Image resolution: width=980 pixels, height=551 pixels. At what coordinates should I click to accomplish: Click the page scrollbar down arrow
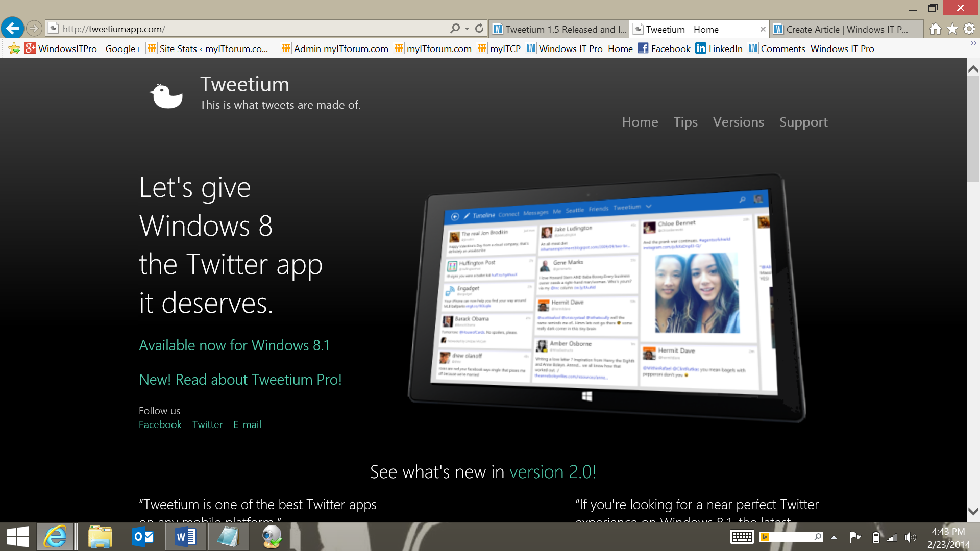pyautogui.click(x=973, y=511)
